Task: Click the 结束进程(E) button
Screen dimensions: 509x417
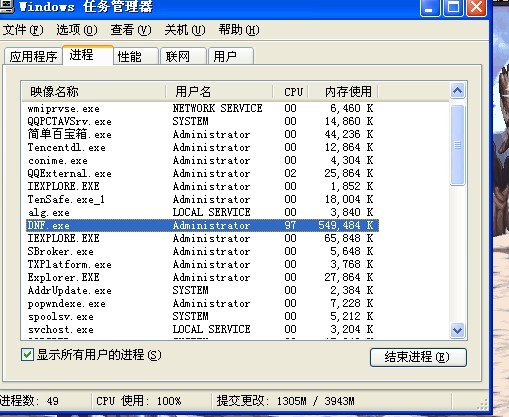Action: coord(418,357)
